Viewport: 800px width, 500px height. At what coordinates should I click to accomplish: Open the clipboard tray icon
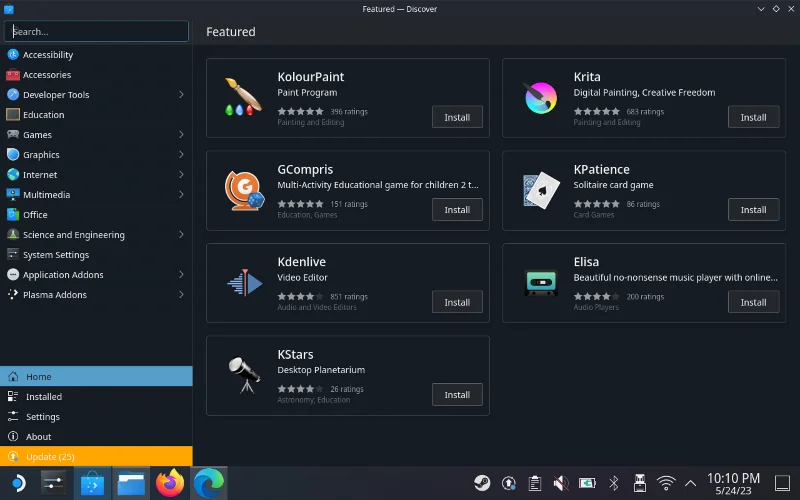tap(534, 483)
